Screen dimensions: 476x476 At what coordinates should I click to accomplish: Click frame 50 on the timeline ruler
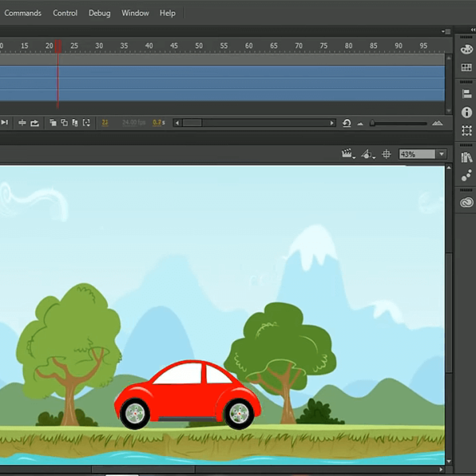[x=198, y=46]
